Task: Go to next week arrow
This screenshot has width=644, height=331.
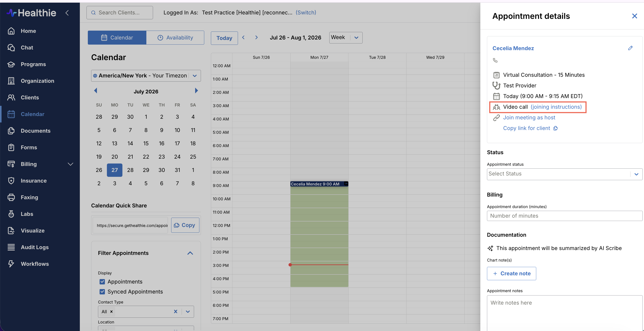Action: coord(257,37)
